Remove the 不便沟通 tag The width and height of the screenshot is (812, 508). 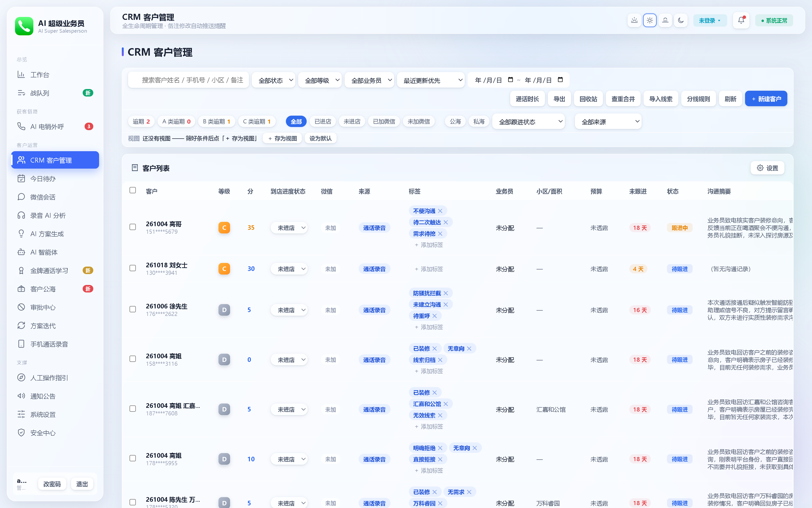point(440,211)
